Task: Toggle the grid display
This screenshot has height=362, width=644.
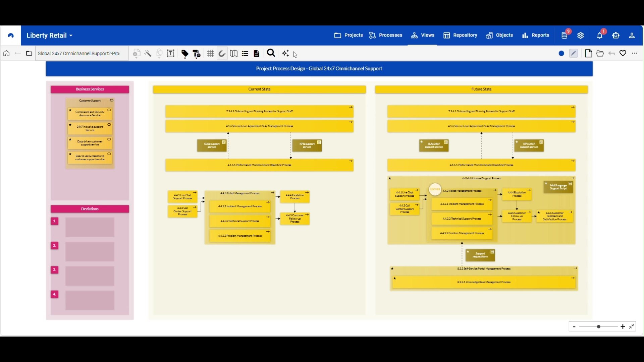Action: 211,54
